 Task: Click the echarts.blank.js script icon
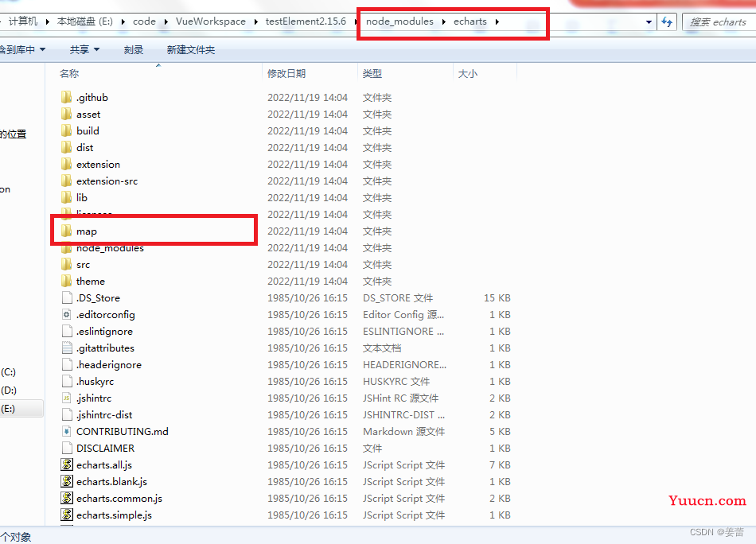(x=67, y=481)
